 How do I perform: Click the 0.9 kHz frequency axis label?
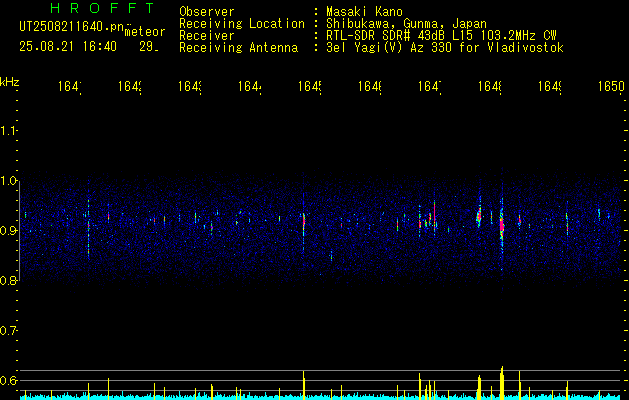(x=8, y=230)
